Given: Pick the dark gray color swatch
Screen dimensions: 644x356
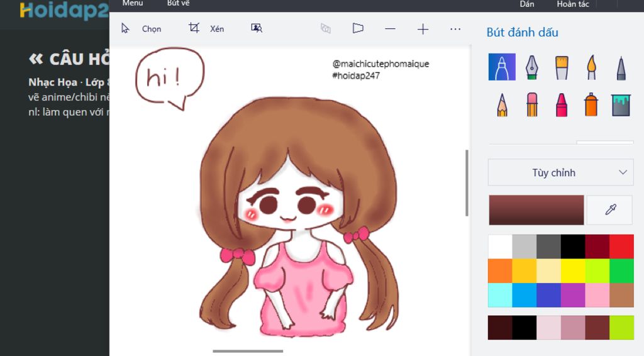Looking at the screenshot, I should [x=548, y=247].
